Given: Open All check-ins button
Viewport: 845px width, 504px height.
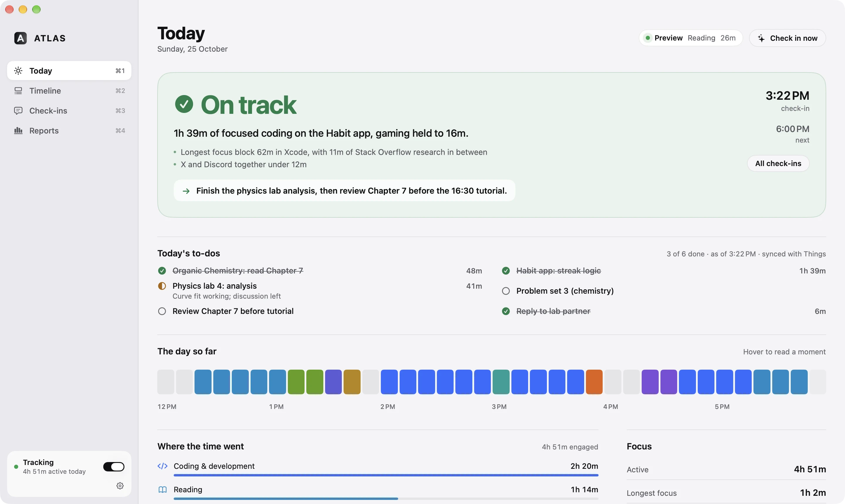Looking at the screenshot, I should point(778,163).
